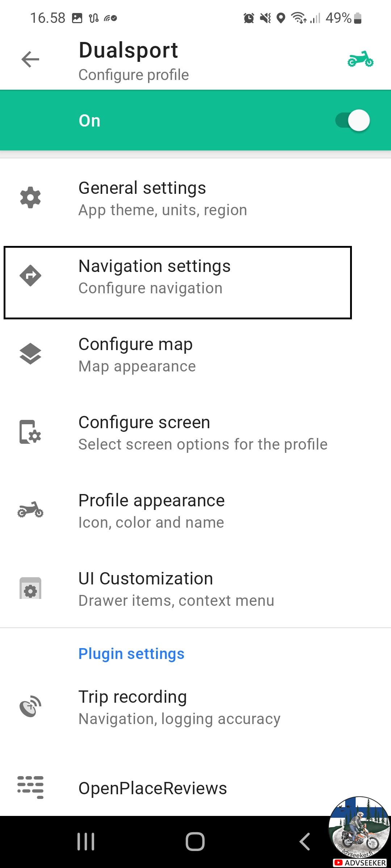Tap the Android recent apps button
This screenshot has width=391, height=868.
coord(86,842)
